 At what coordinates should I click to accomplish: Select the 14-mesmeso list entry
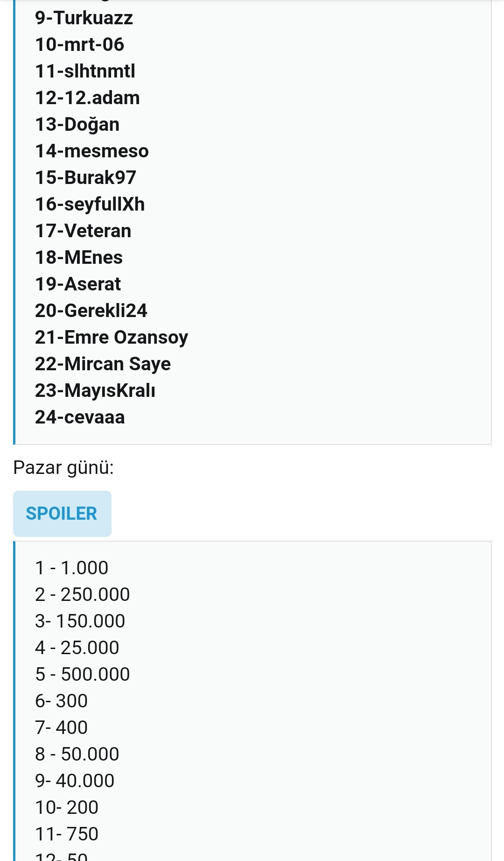pos(91,151)
